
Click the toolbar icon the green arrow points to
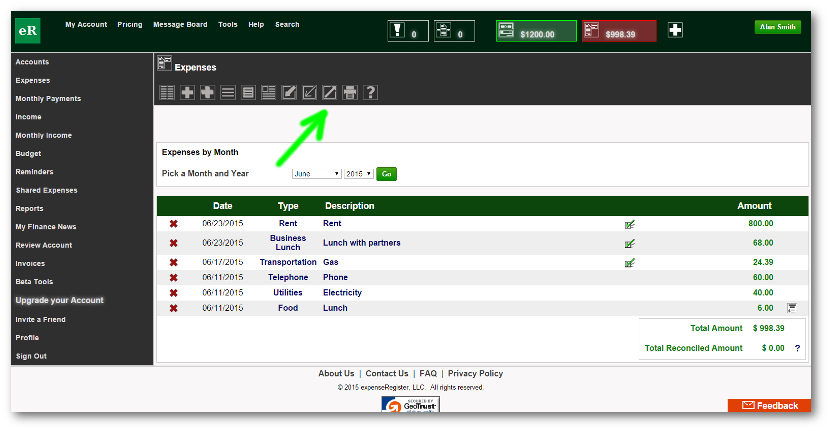tap(329, 93)
